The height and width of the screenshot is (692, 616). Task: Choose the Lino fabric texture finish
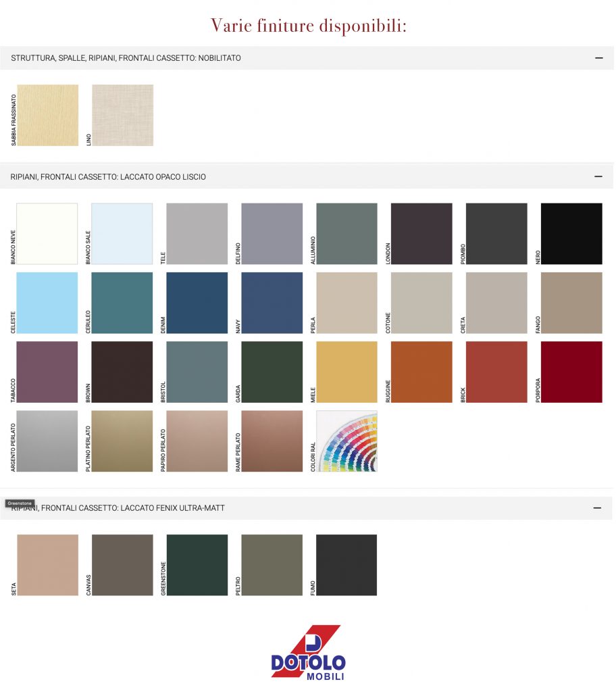122,115
